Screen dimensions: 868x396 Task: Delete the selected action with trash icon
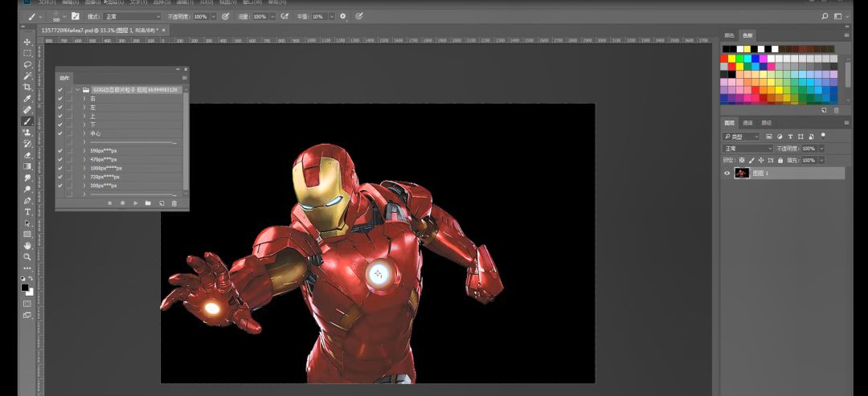pyautogui.click(x=174, y=203)
